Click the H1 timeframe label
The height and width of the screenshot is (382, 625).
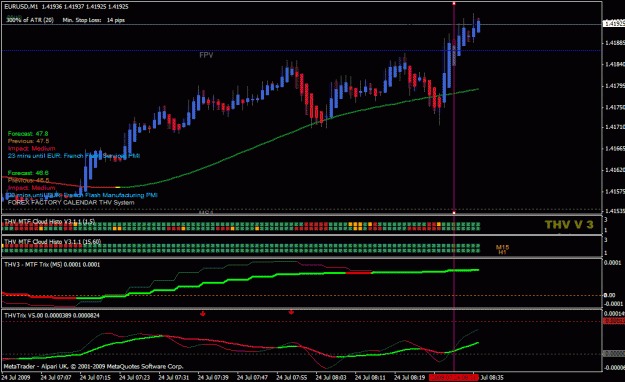pyautogui.click(x=502, y=252)
